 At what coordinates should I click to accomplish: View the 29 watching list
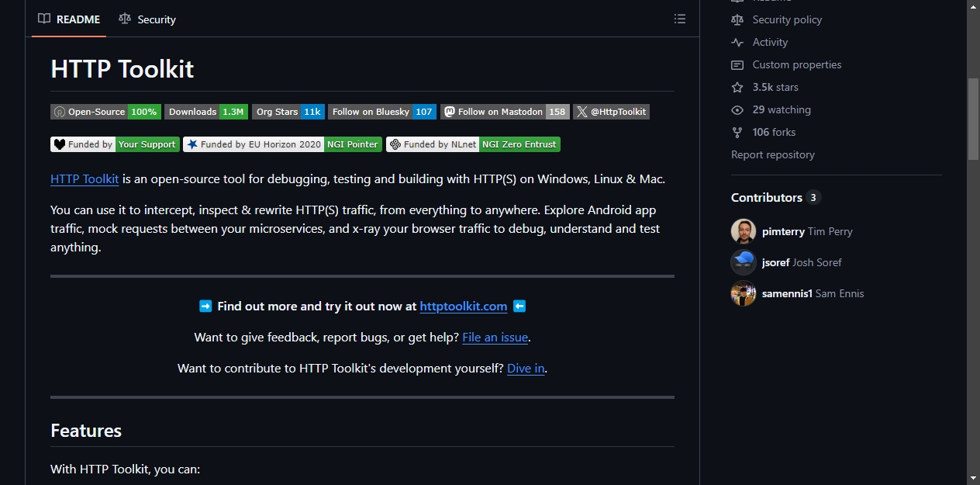(782, 109)
